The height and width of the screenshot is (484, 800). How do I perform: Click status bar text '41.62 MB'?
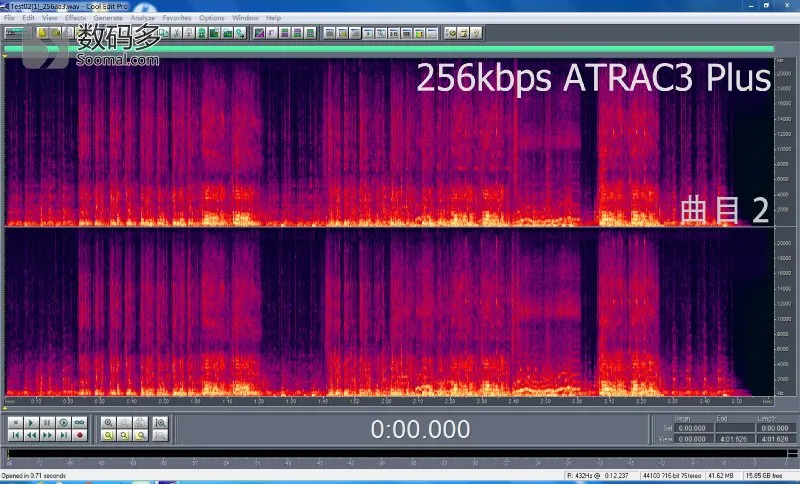(721, 476)
